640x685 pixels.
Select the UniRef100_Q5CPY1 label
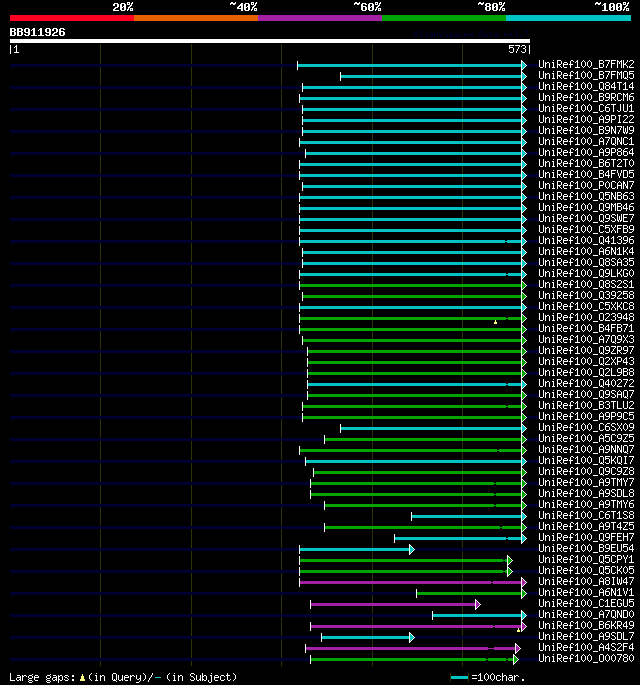[x=586, y=559]
